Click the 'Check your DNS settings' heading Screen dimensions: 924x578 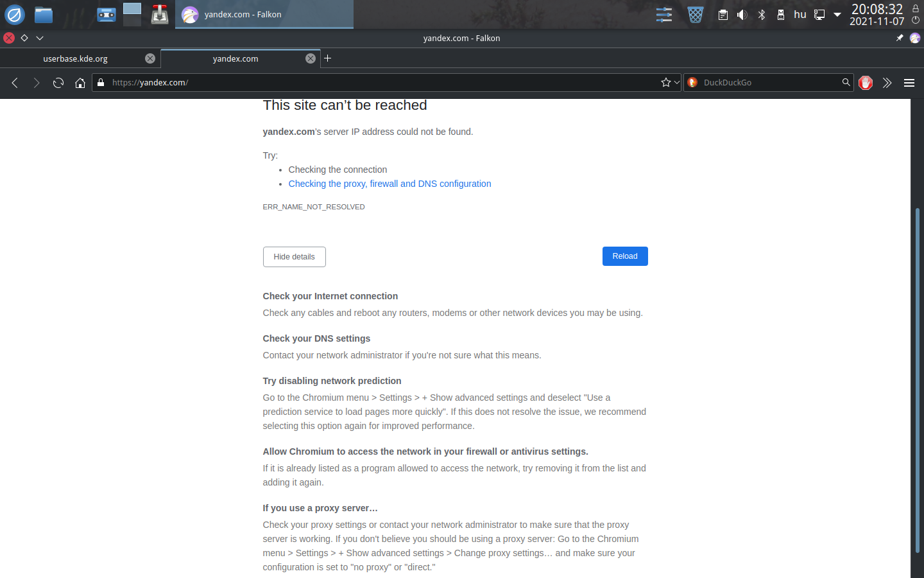[316, 338]
